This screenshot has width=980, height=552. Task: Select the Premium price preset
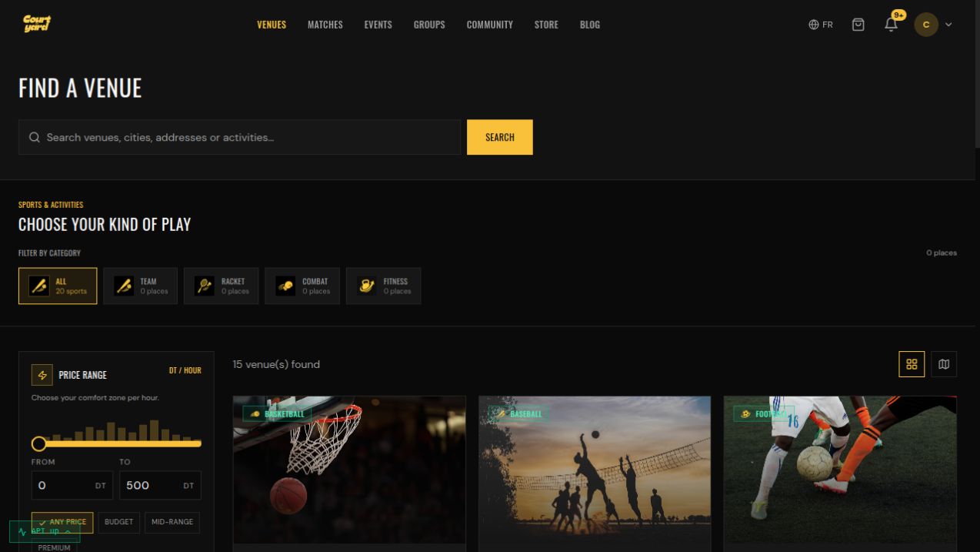pos(54,546)
